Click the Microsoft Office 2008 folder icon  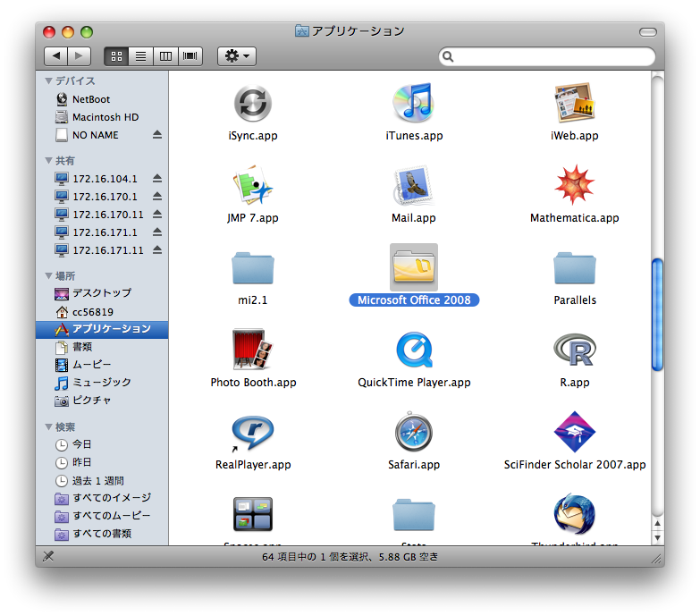tap(413, 267)
